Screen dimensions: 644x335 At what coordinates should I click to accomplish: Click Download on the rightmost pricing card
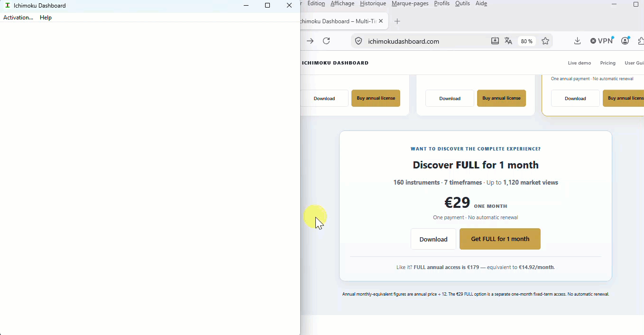coord(575,98)
